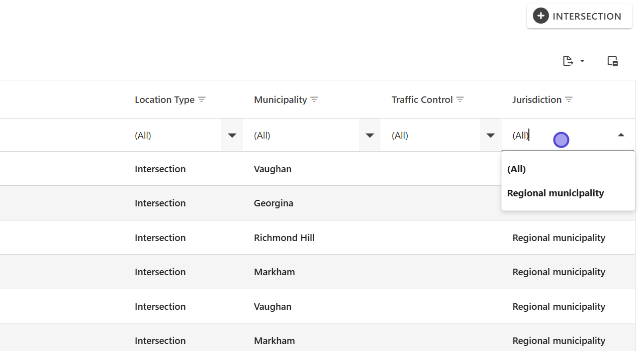Click the Georgina municipality cell

pos(273,203)
